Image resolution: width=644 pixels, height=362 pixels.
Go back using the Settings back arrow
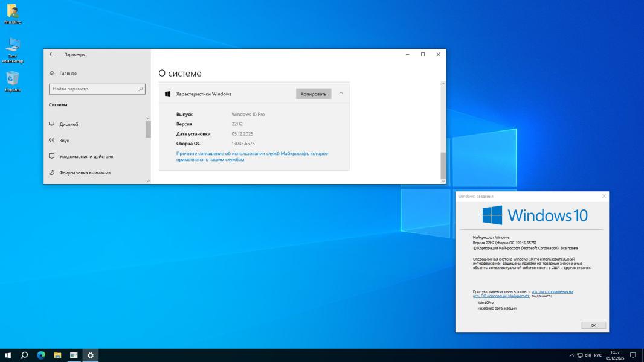(x=52, y=54)
